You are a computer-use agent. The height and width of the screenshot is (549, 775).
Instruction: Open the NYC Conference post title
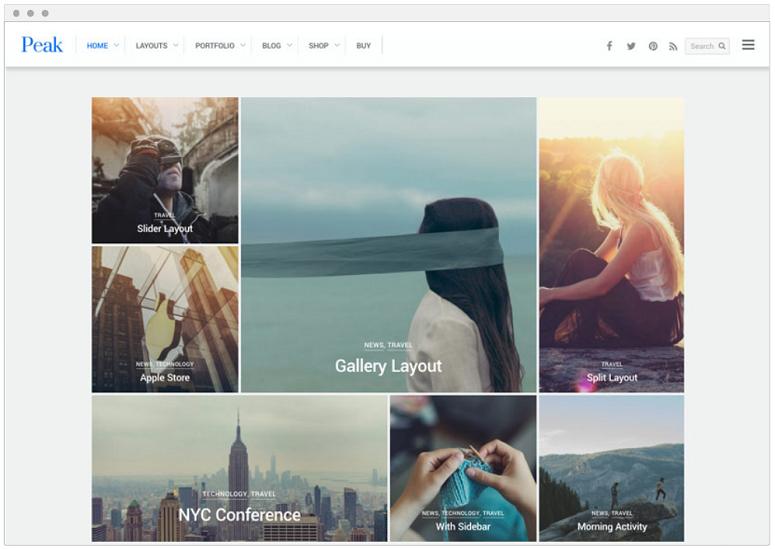(239, 515)
